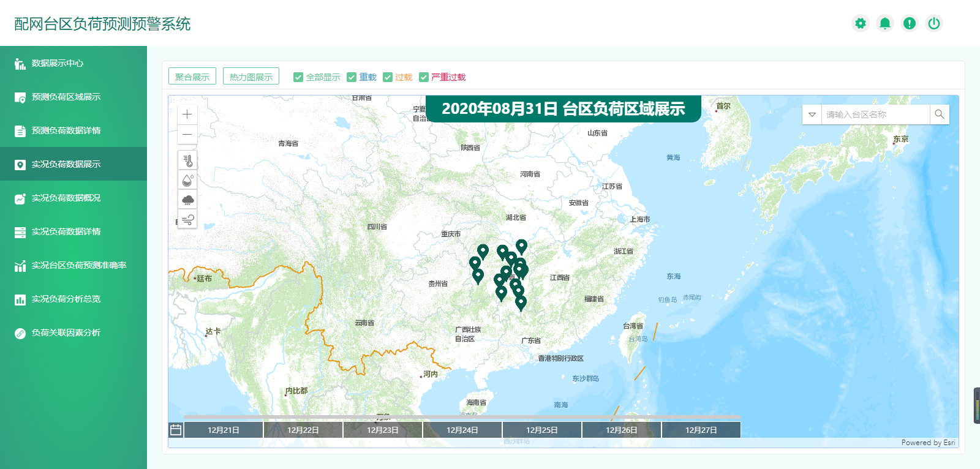Click the 预测负荷区域展示 sidebar icon
This screenshot has width=980, height=469.
20,97
